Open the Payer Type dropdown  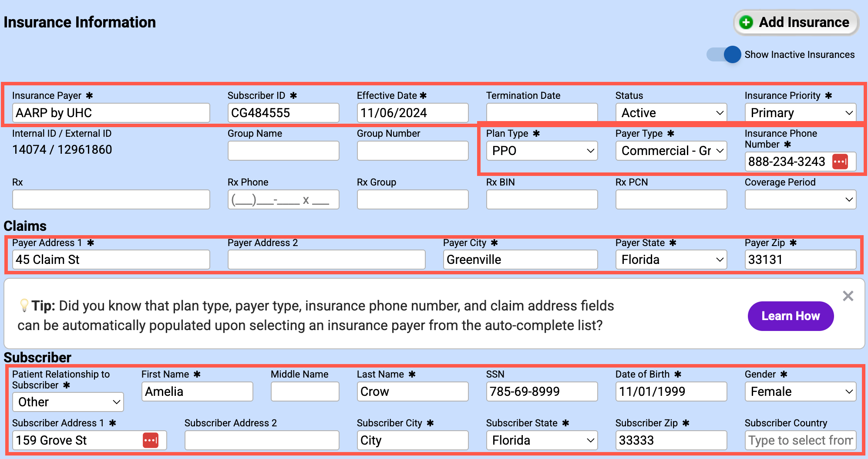coord(671,151)
